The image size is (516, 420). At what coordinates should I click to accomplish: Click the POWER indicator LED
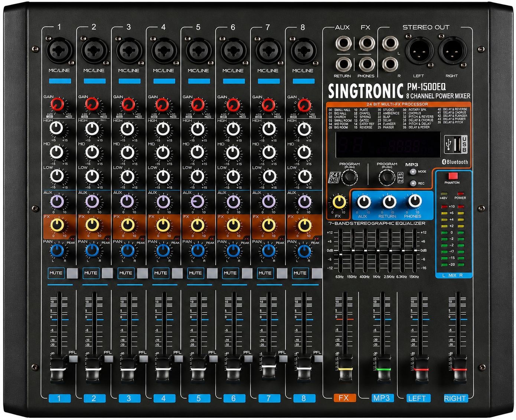pos(460,194)
